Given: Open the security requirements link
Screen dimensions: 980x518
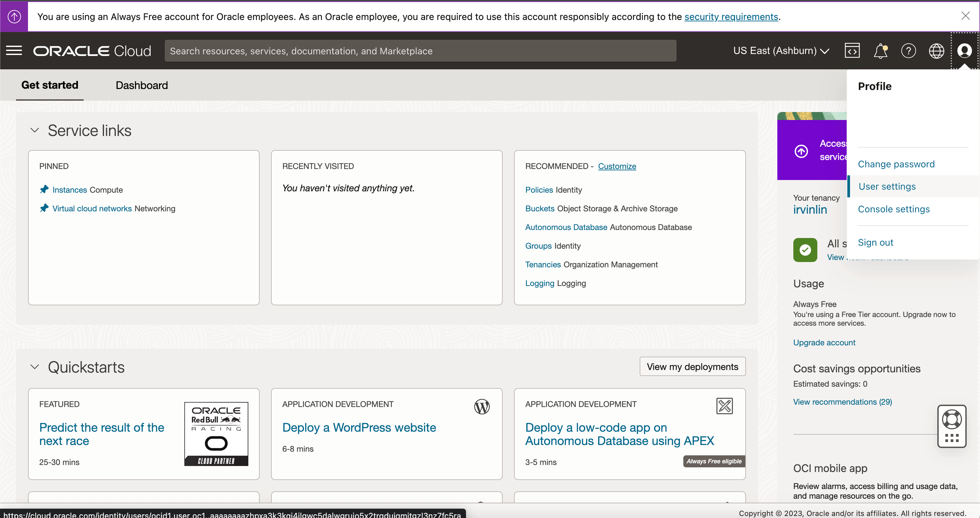Looking at the screenshot, I should pos(731,17).
